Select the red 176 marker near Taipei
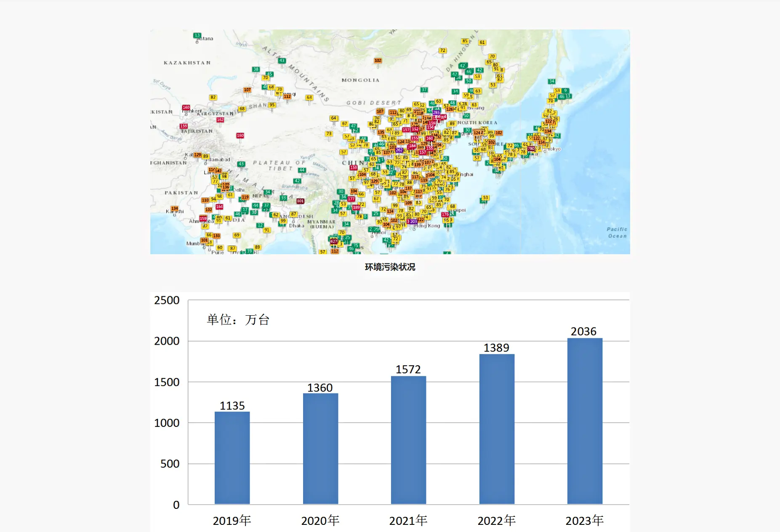Screen dimensions: 780x532 click(445, 215)
